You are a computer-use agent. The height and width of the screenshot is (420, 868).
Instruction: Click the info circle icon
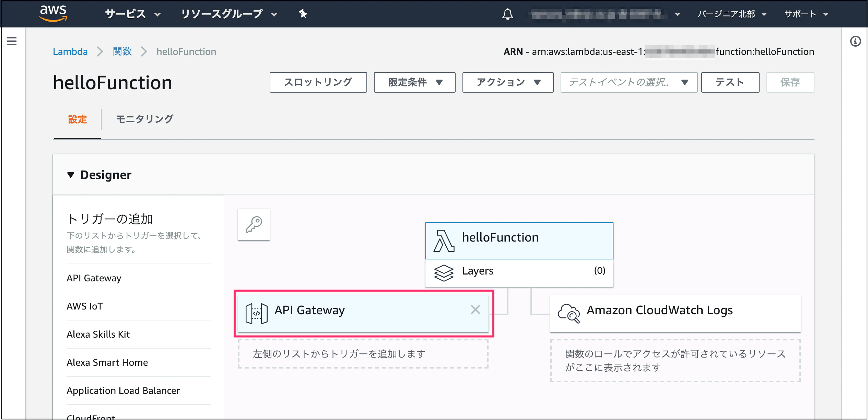click(x=855, y=41)
